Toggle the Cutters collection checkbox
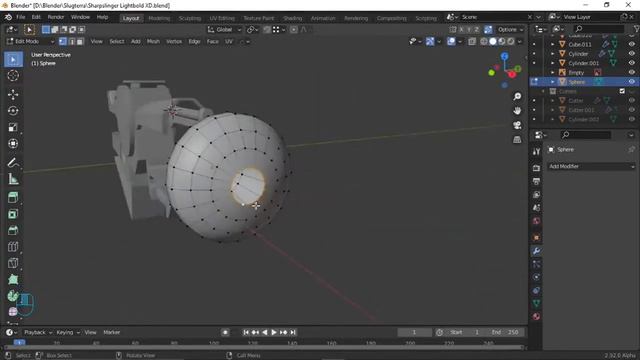640x360 pixels. coord(622,91)
